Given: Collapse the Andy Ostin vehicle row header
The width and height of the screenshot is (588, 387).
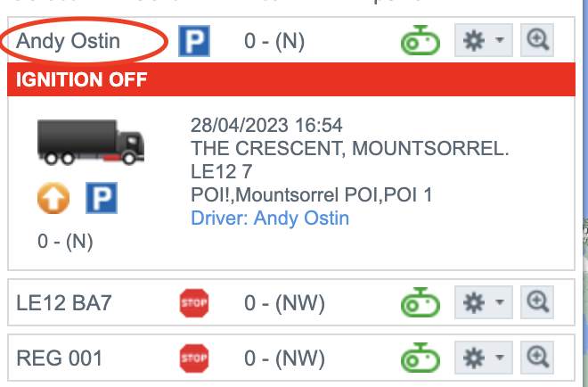Looking at the screenshot, I should pos(291,40).
